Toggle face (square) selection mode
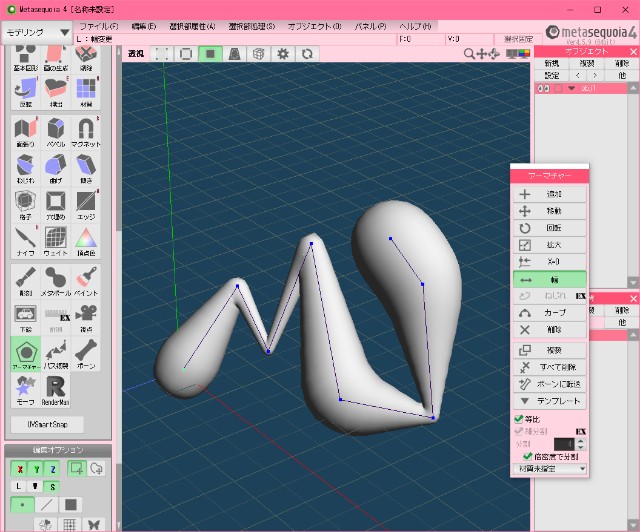The image size is (640, 532). (x=71, y=505)
